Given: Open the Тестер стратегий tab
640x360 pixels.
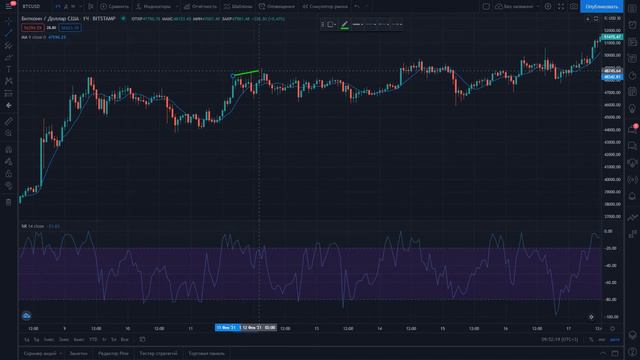Looking at the screenshot, I should [158, 353].
